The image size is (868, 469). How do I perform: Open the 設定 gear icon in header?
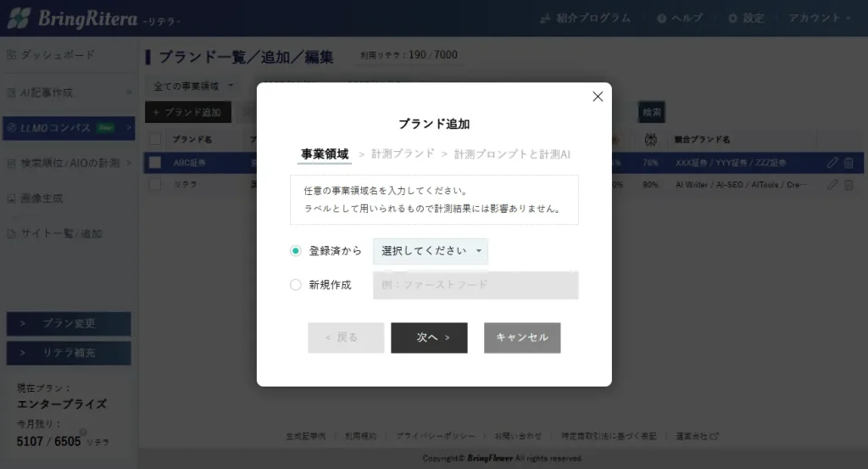pos(732,18)
